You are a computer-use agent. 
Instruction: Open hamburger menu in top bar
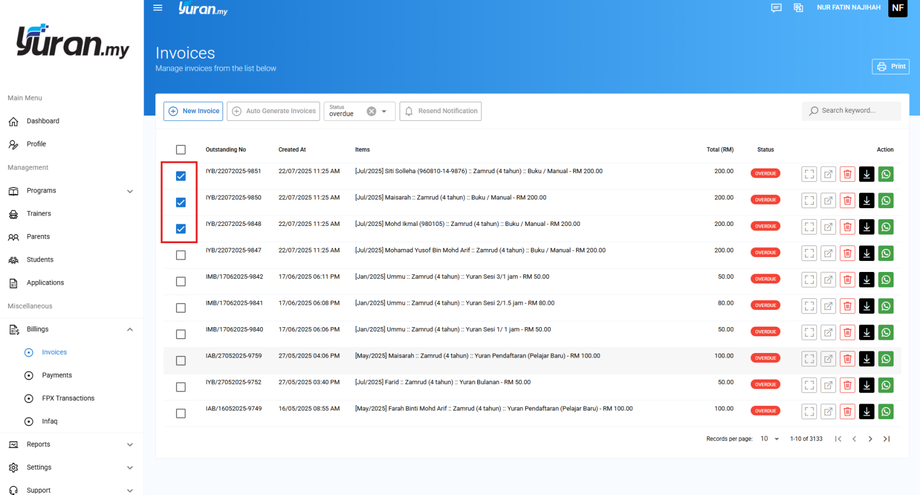pyautogui.click(x=158, y=8)
